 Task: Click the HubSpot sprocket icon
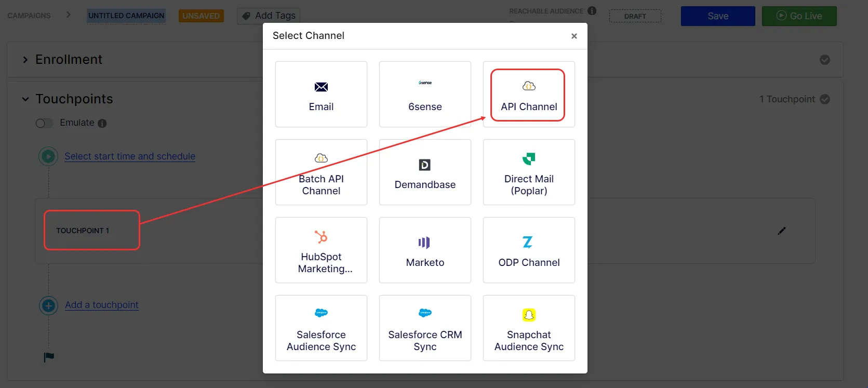click(321, 237)
